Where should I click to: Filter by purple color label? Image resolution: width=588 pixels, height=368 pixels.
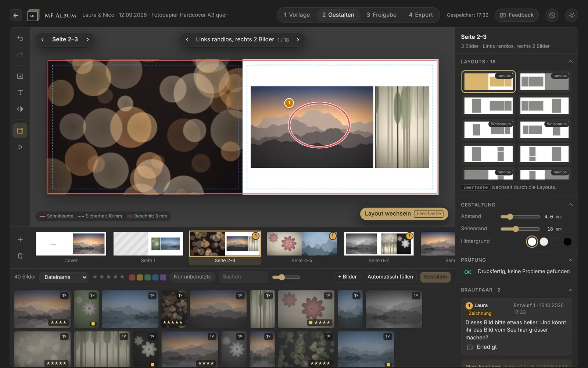163,277
